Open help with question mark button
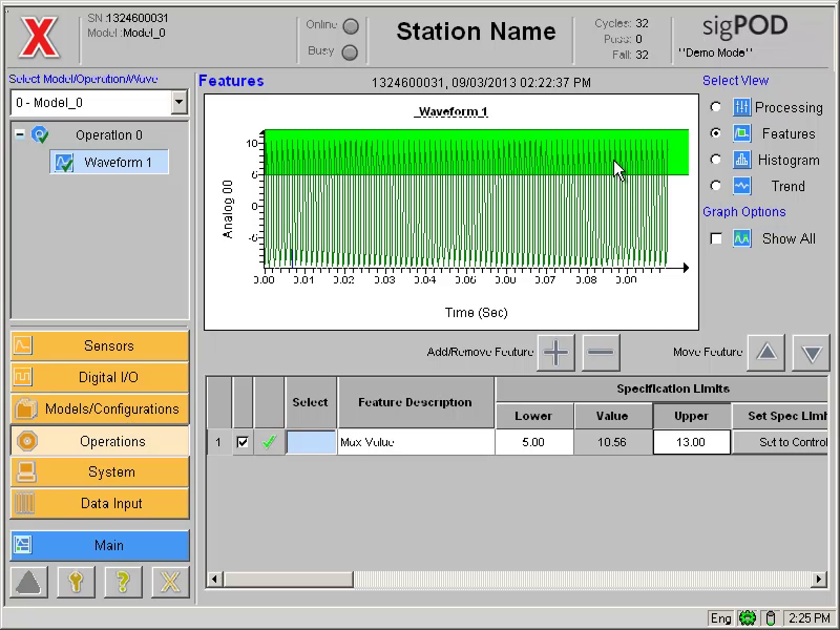This screenshot has width=840, height=630. click(123, 582)
